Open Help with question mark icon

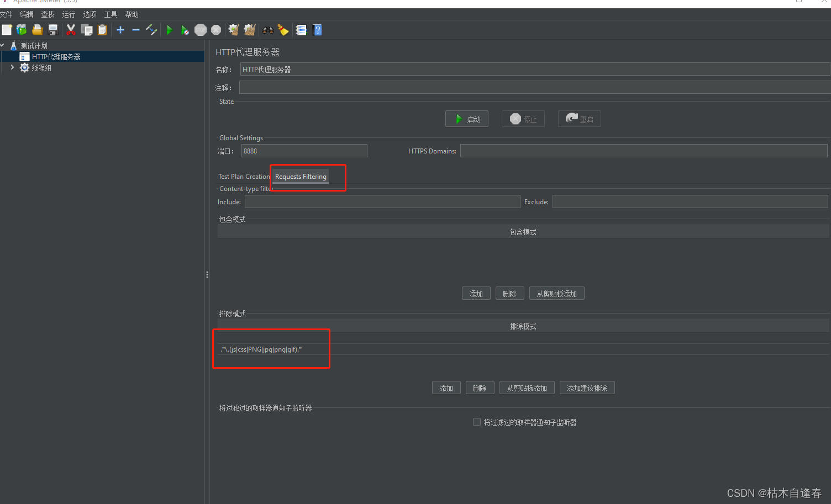pos(317,30)
